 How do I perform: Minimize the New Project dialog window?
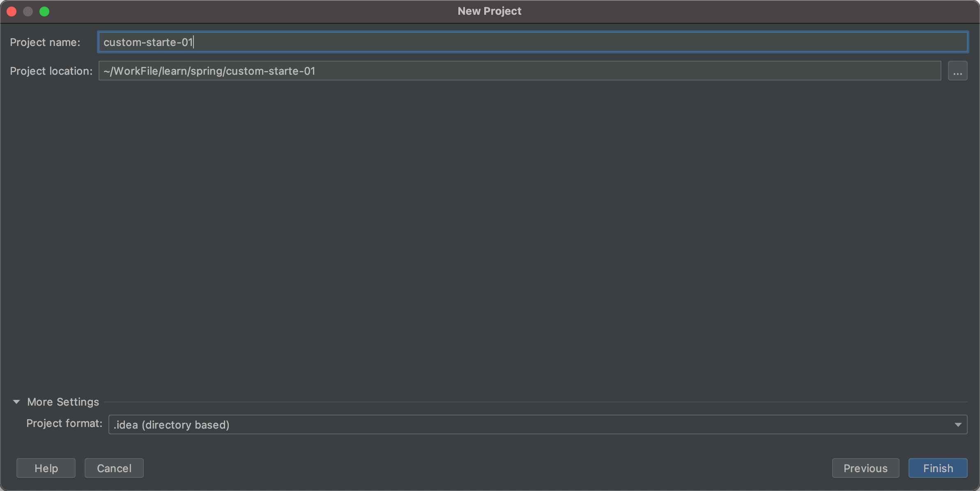(28, 11)
